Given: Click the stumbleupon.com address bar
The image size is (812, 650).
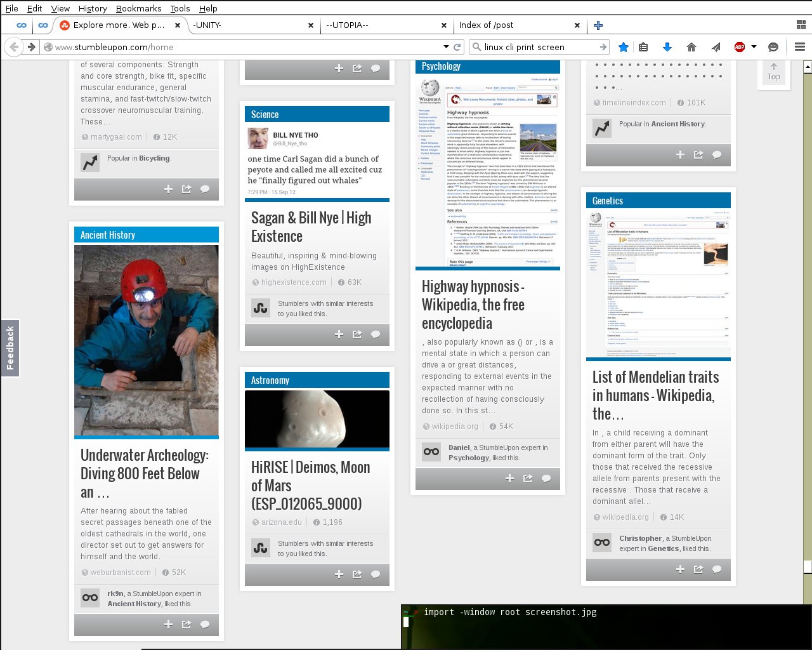Looking at the screenshot, I should coord(246,47).
